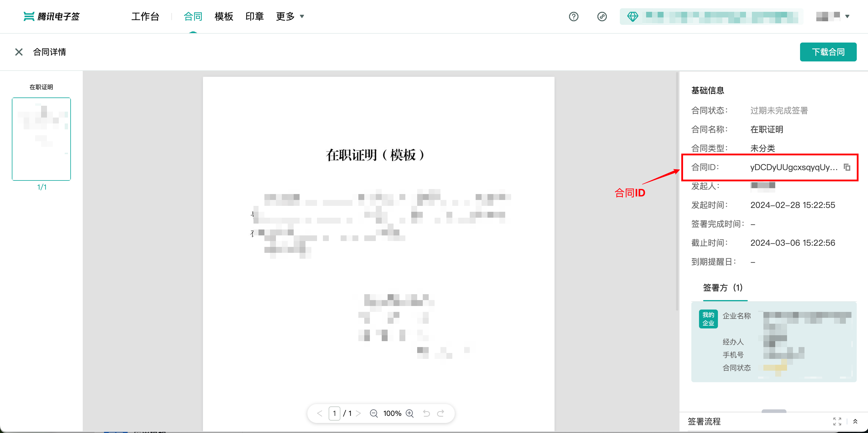Image resolution: width=868 pixels, height=433 pixels.
Task: Zoom in the document preview
Action: (410, 413)
